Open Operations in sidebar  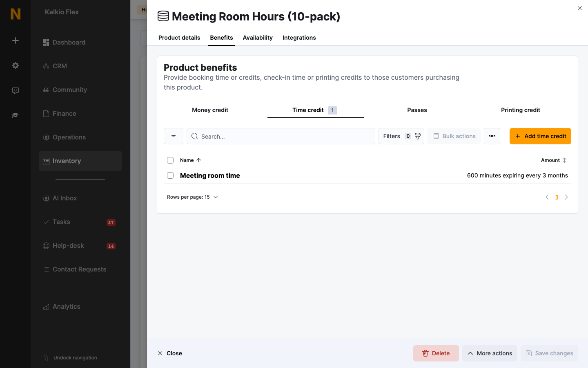tap(80, 137)
